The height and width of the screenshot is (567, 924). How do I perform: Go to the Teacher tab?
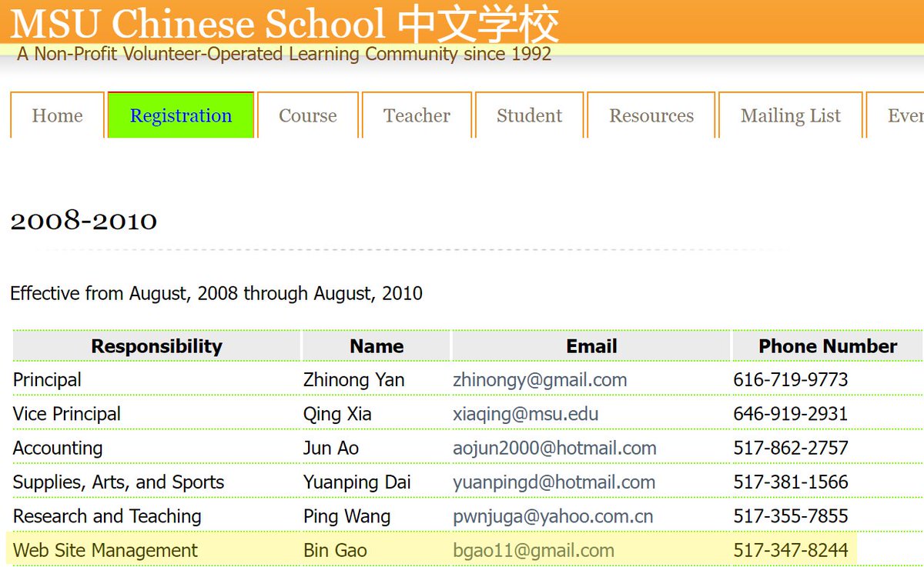click(417, 115)
